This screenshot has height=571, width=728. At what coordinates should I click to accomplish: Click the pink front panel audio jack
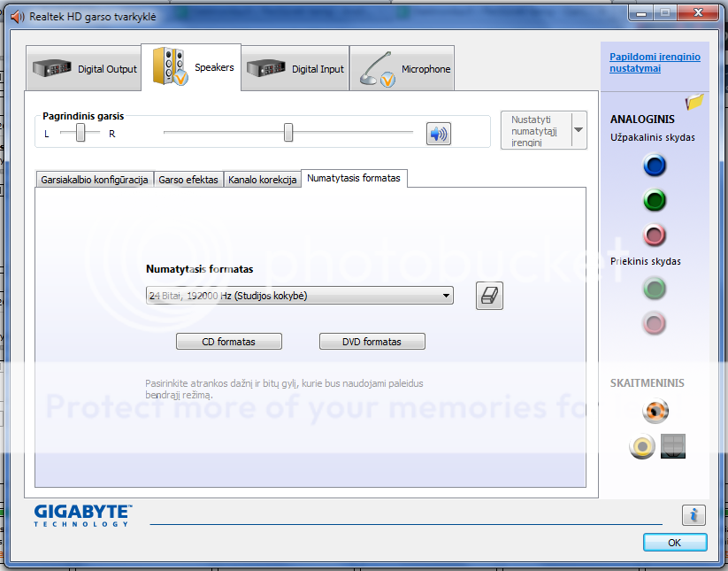point(654,323)
